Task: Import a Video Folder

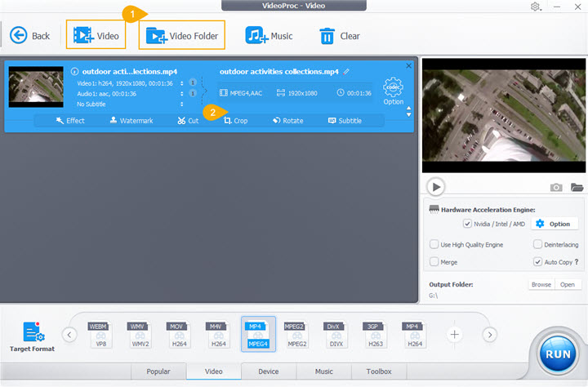Action: (182, 36)
